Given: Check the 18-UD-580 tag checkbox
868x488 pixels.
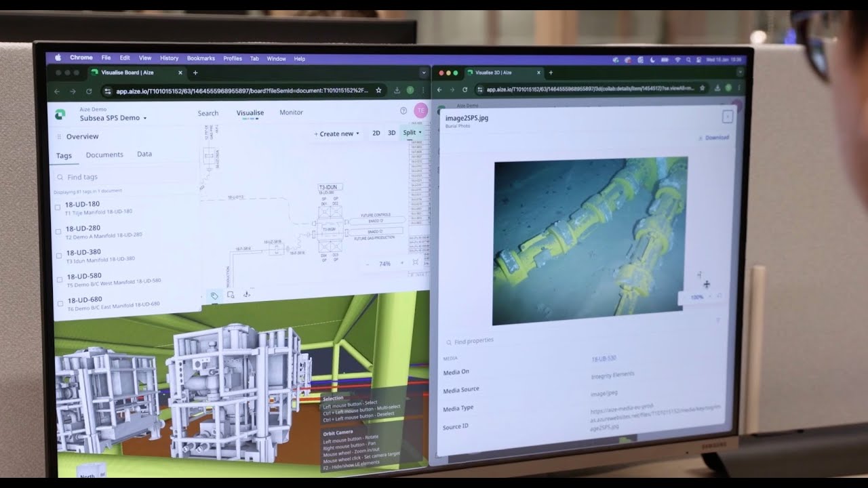Looking at the screenshot, I should click(x=60, y=279).
